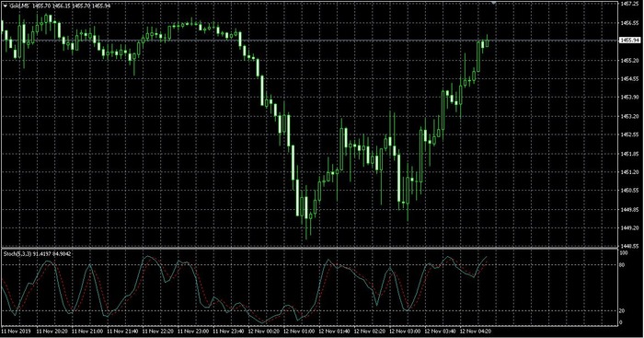Screen dimensions: 644x338
Task: Click the 12 Nov 01:00 time label
Action: point(299,331)
